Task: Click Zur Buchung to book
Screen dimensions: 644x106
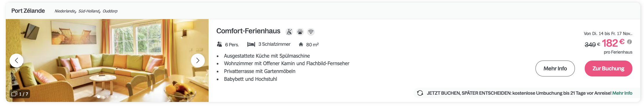Action: (x=608, y=69)
